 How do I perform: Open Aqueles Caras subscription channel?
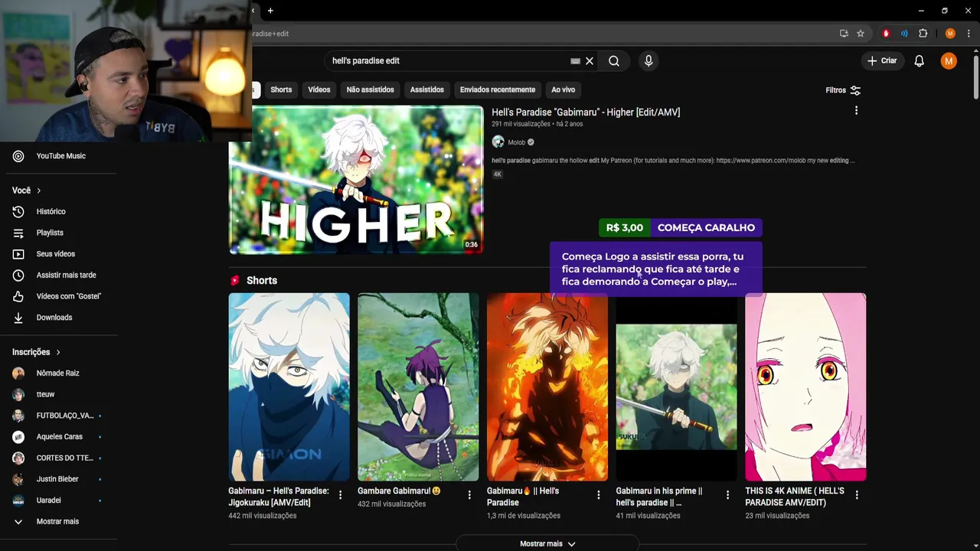(x=59, y=437)
